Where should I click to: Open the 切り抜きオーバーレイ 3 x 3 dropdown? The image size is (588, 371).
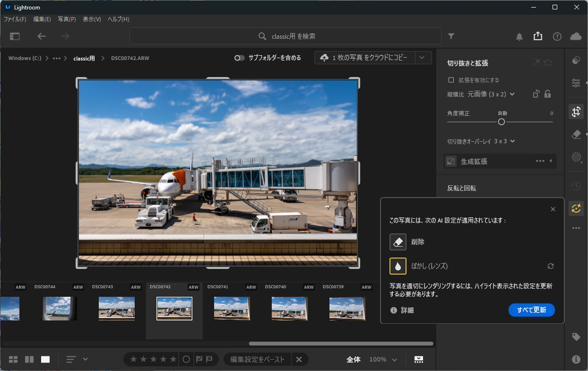click(504, 141)
